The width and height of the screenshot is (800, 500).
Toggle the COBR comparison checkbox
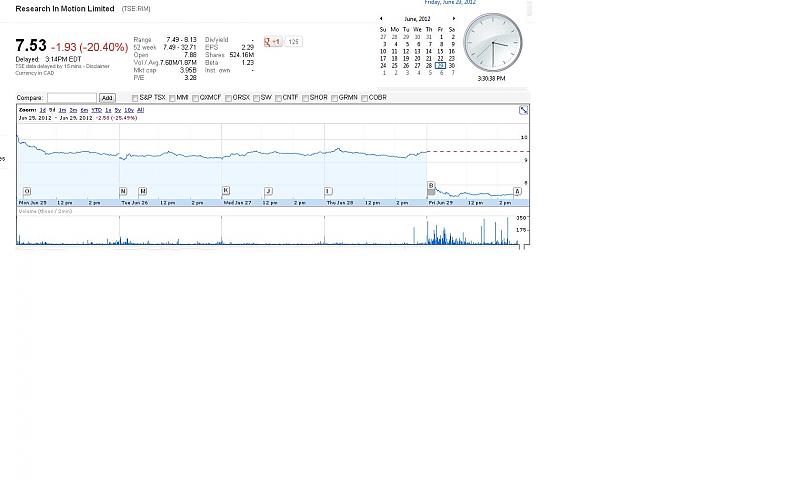coord(364,98)
